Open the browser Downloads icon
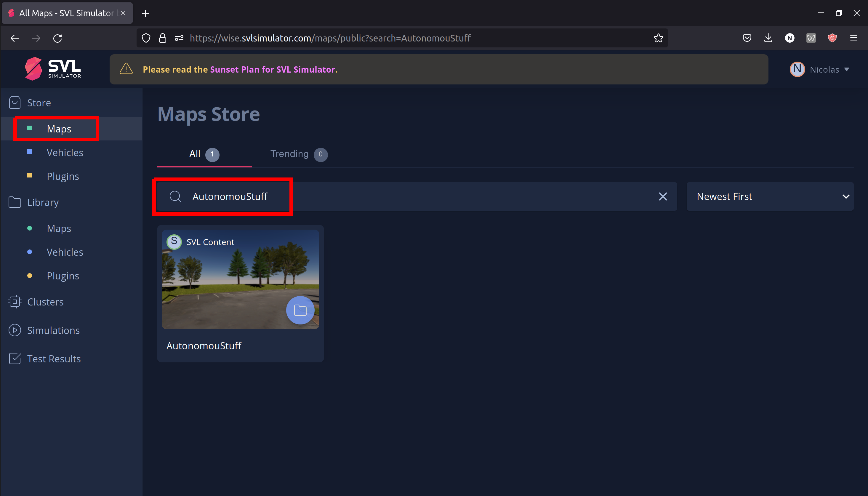 [x=768, y=38]
